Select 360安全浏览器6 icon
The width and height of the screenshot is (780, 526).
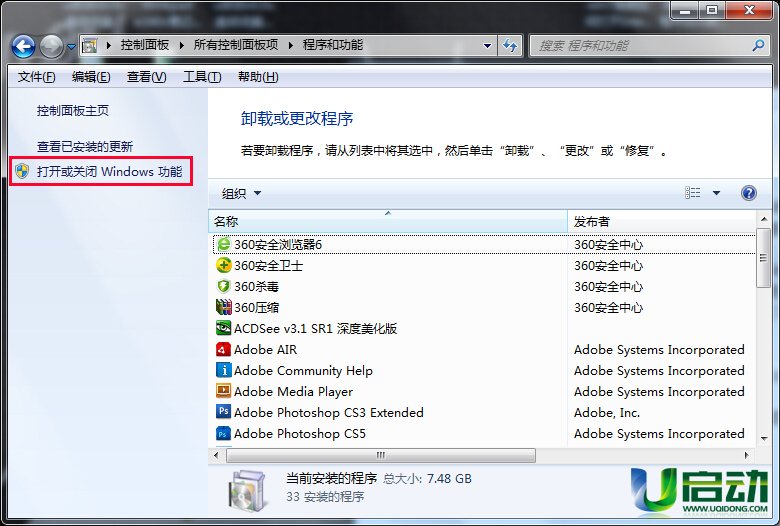click(224, 244)
